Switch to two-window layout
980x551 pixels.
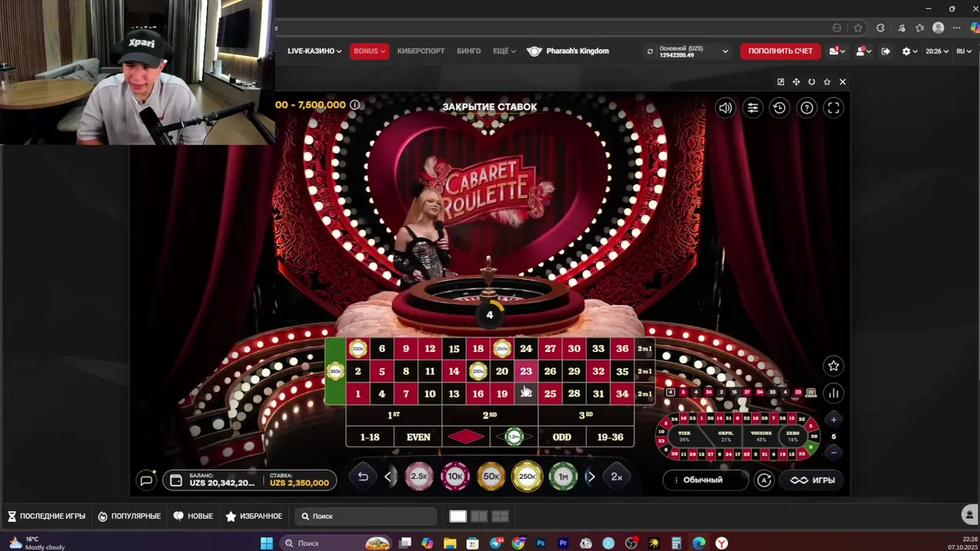coord(479,517)
